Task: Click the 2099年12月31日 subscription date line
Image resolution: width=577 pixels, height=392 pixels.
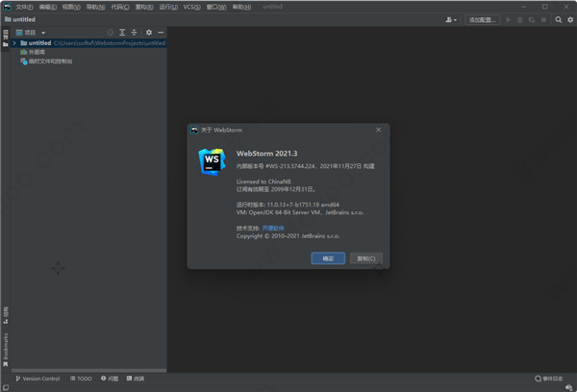Action: [x=276, y=189]
